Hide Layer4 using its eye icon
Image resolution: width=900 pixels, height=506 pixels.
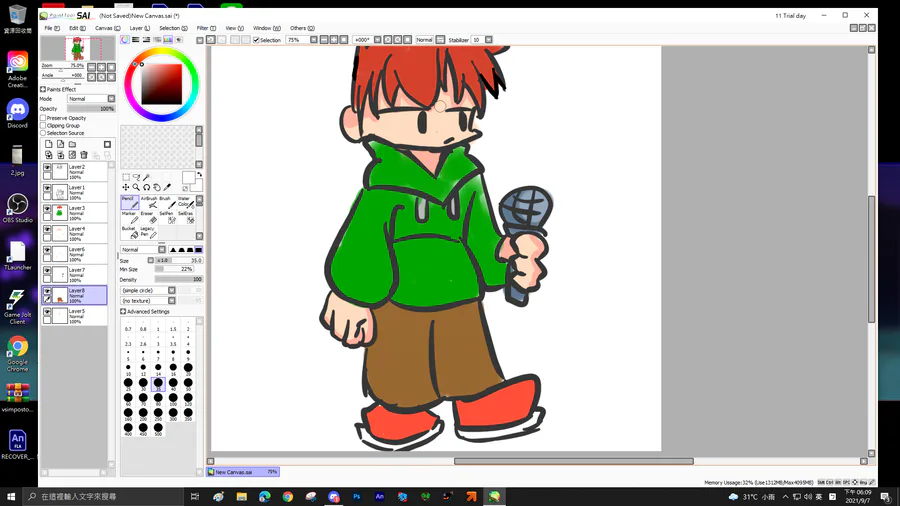(47, 229)
